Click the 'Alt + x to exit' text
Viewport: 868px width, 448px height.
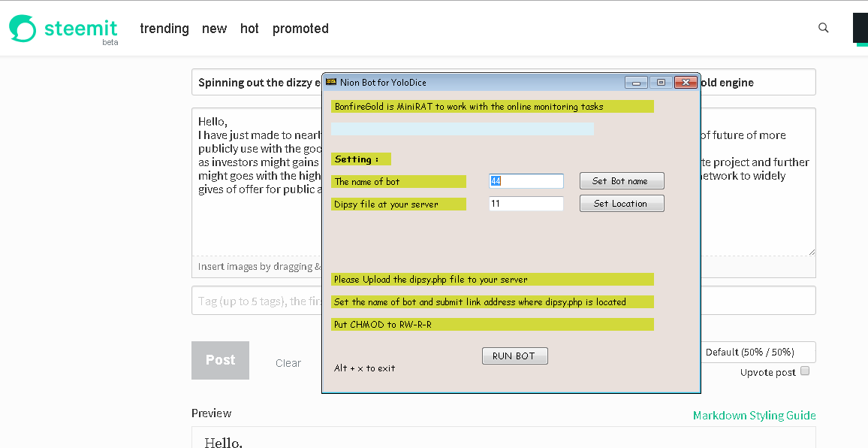[365, 368]
